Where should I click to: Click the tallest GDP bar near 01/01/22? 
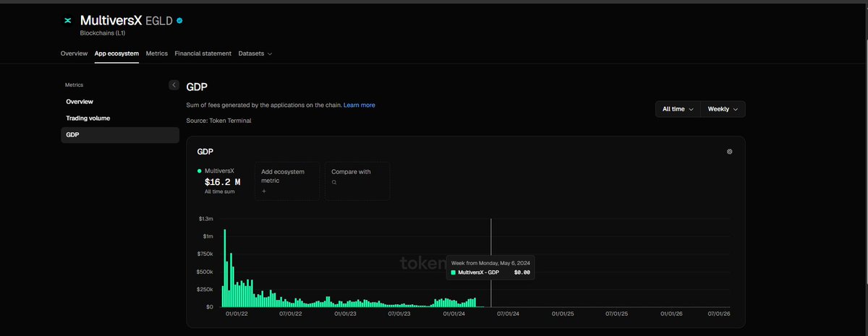tap(225, 268)
